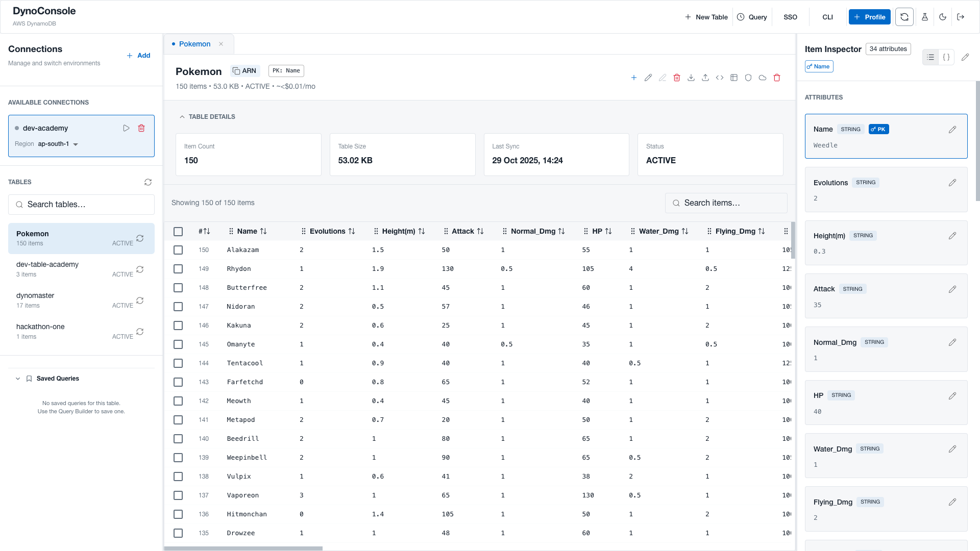The width and height of the screenshot is (980, 551).
Task: Switch to the Pokemon tab
Action: 194,44
